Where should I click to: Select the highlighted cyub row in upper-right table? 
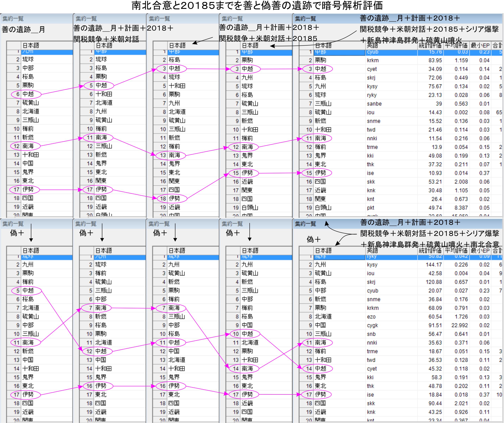tap(372, 52)
